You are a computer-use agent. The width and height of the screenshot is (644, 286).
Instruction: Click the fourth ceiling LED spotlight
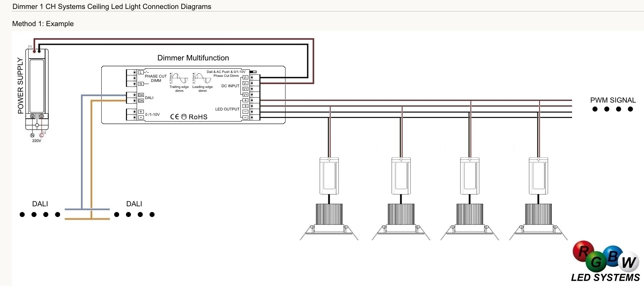[538, 222]
